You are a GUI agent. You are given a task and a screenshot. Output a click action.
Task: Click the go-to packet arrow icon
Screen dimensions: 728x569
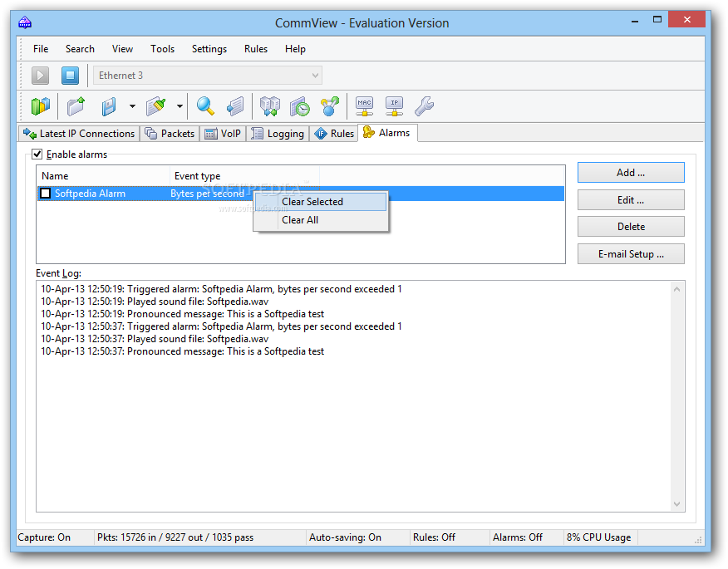235,106
